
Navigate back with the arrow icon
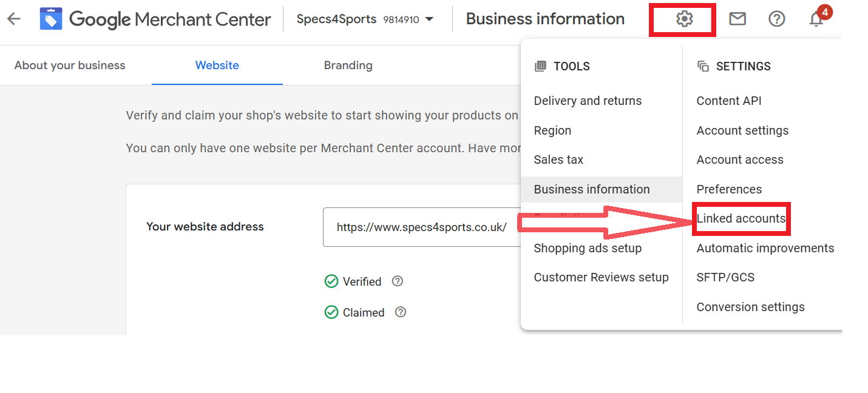[13, 19]
